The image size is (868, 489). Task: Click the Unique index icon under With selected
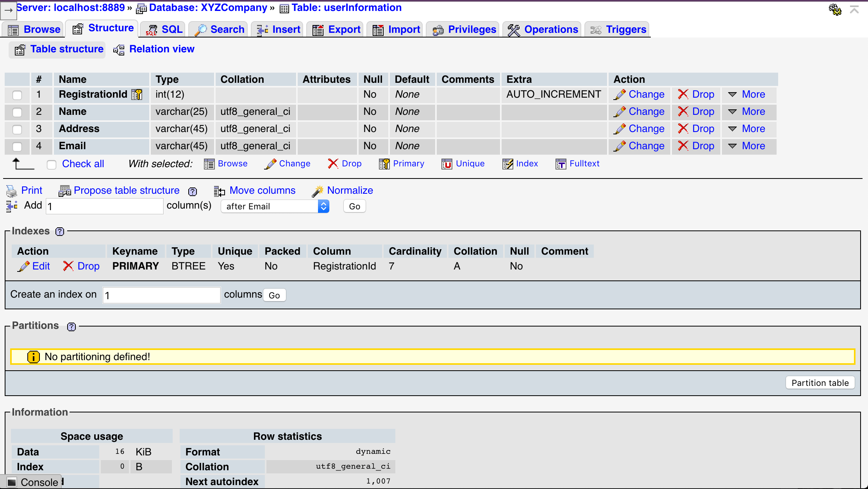[x=447, y=164]
